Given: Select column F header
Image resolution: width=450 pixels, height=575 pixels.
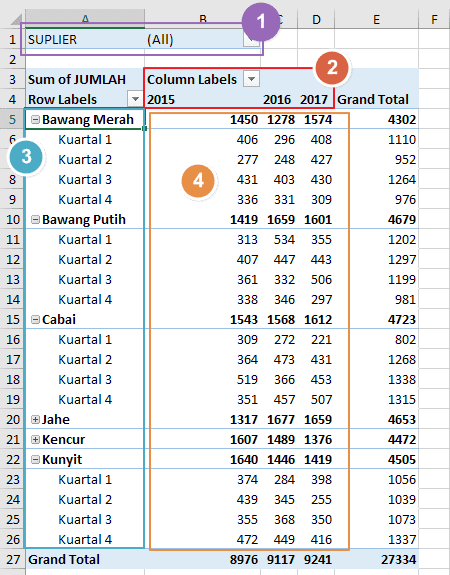Looking at the screenshot, I should [x=434, y=19].
